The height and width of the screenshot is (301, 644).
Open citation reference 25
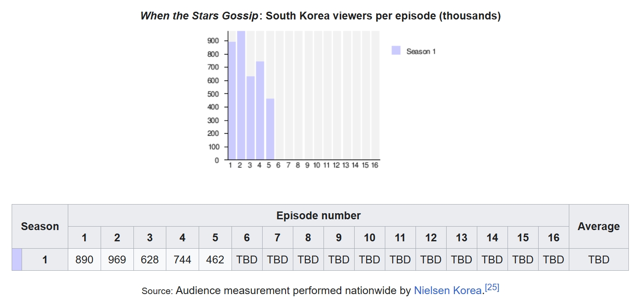(x=492, y=288)
